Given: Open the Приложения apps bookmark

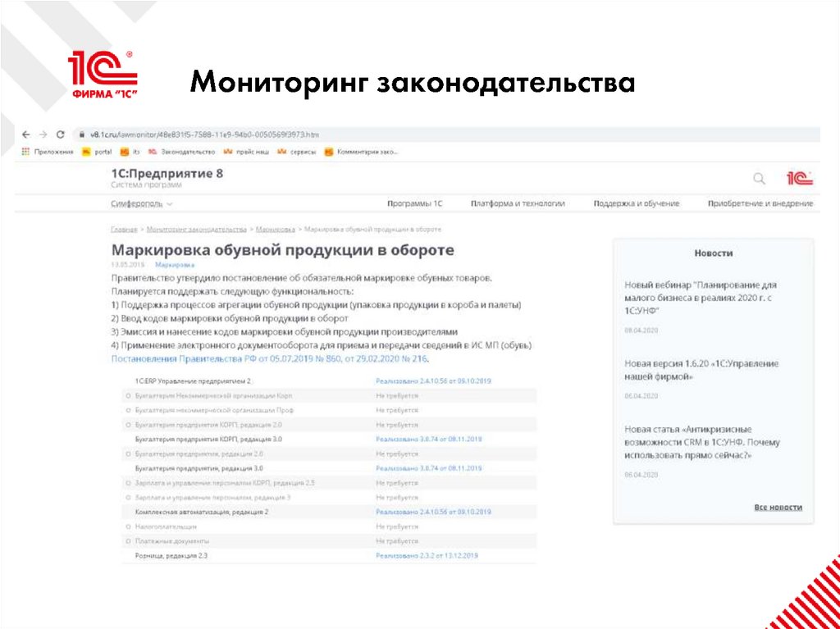Looking at the screenshot, I should (x=47, y=152).
